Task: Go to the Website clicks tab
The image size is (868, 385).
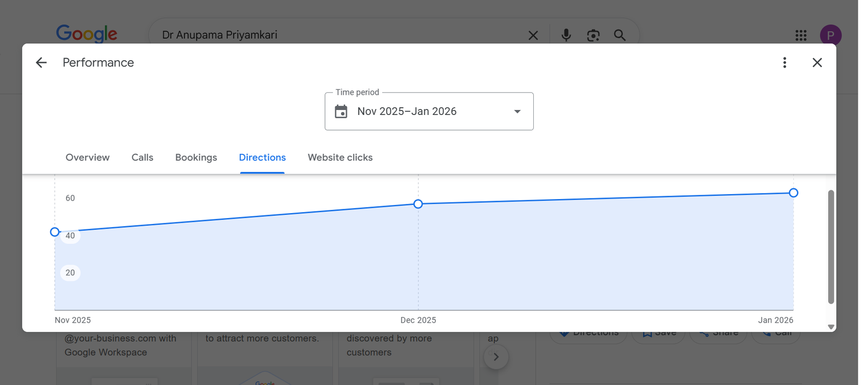Action: point(340,158)
